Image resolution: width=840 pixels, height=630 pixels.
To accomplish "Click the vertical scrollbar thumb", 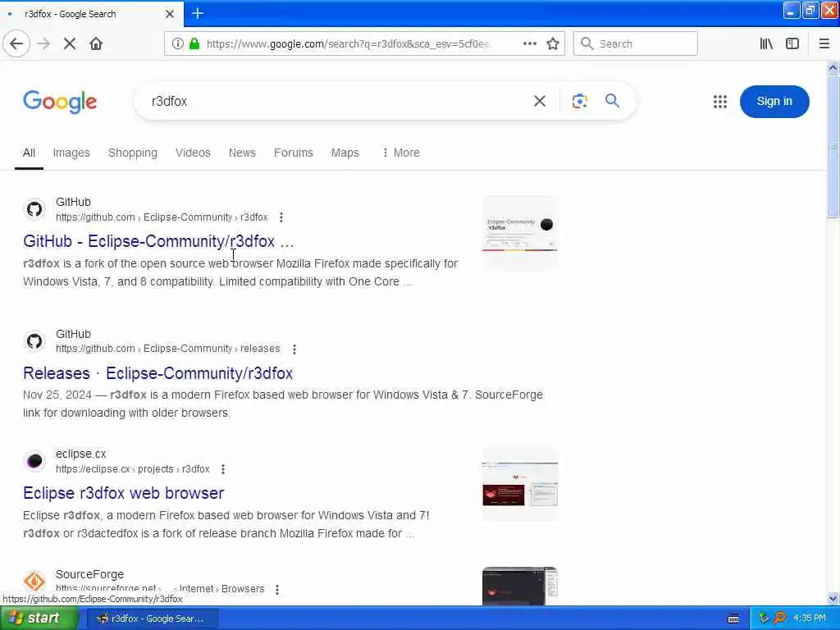I will pos(833,146).
